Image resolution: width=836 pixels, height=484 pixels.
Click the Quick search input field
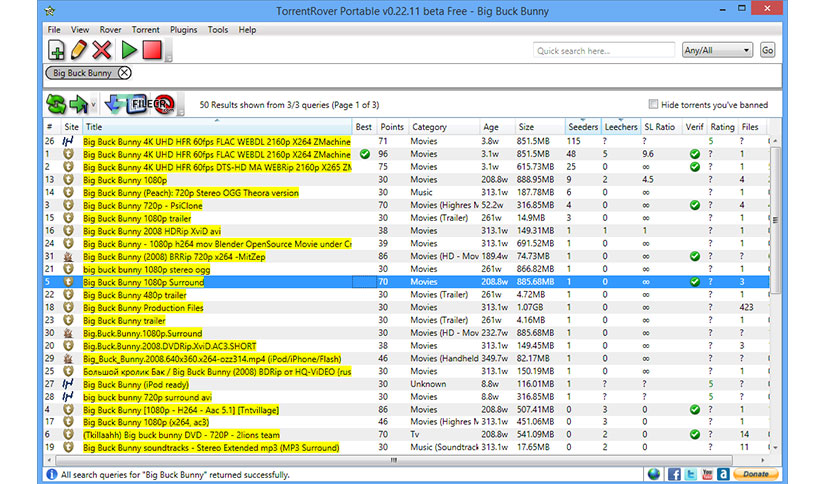(x=604, y=51)
